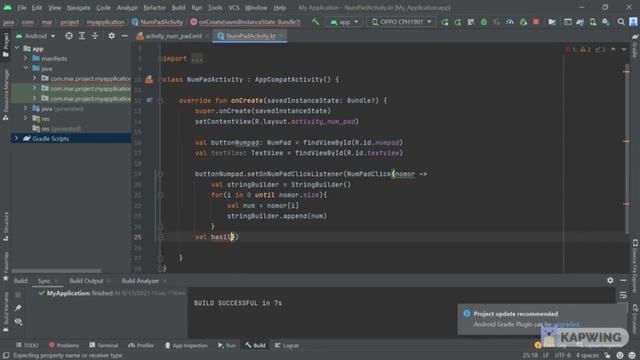Viewport: 640px width, 360px height.
Task: Toggle tool window bars icon in status bar corner
Action: coord(6,356)
